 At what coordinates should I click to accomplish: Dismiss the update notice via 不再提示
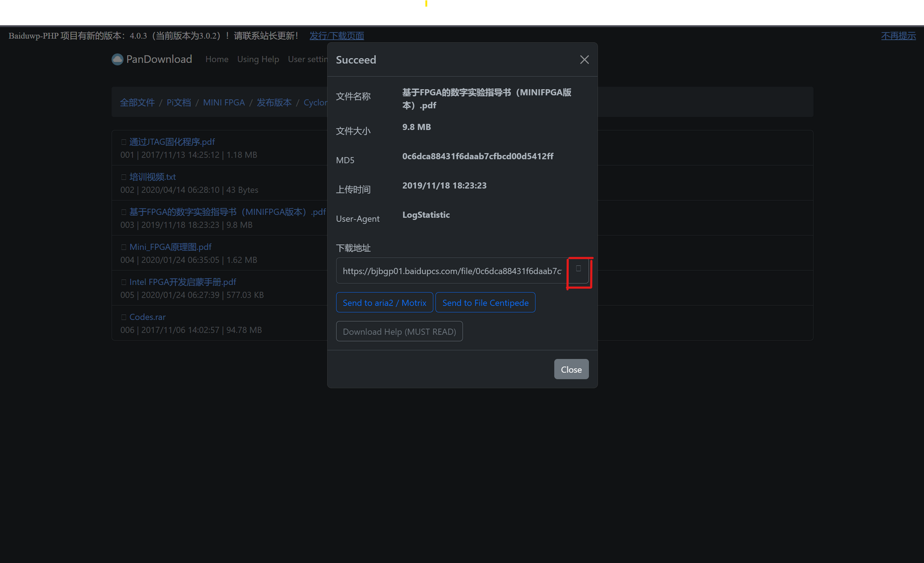(898, 36)
